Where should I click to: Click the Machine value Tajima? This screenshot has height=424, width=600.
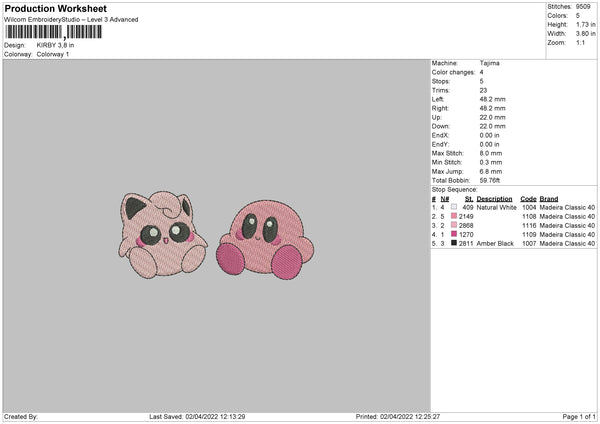(x=490, y=63)
